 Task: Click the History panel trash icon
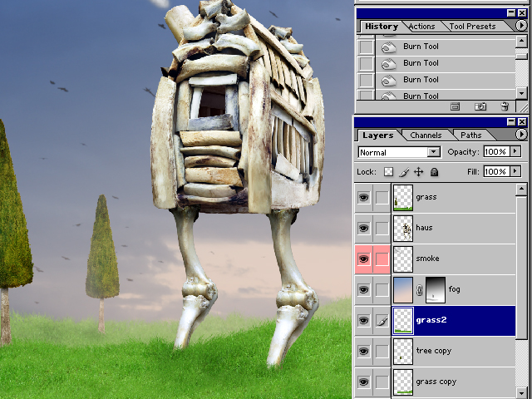click(505, 106)
